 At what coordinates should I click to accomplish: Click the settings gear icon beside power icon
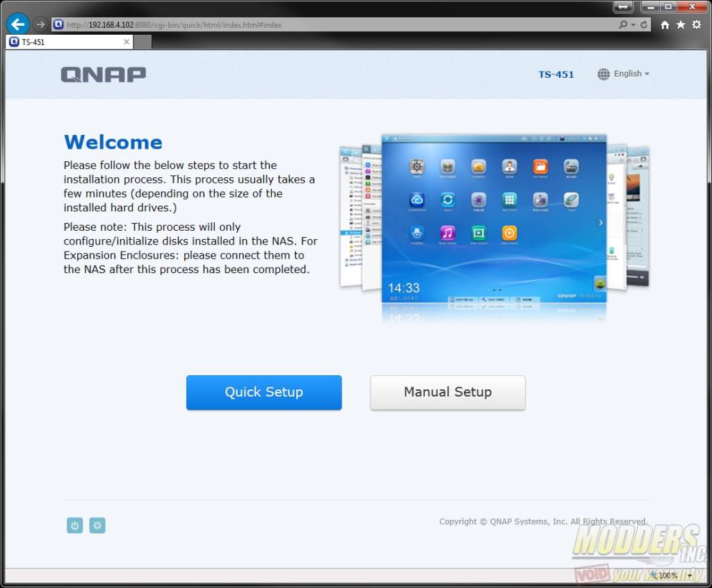(97, 525)
